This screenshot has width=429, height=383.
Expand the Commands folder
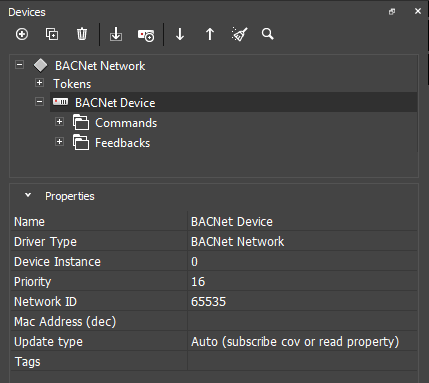pos(59,122)
